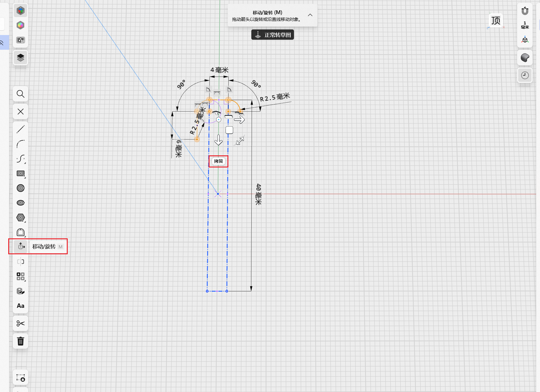
Task: Select the Circle sketch tool
Action: pyautogui.click(x=21, y=188)
